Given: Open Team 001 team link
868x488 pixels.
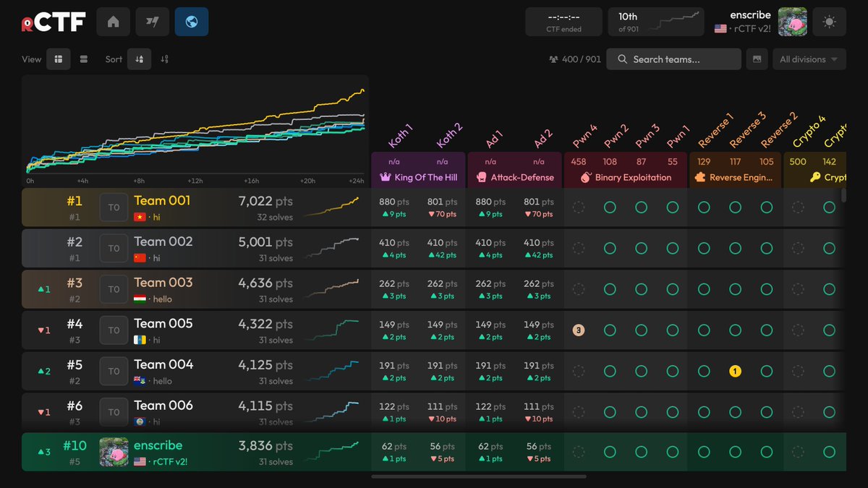Looking at the screenshot, I should (x=162, y=201).
